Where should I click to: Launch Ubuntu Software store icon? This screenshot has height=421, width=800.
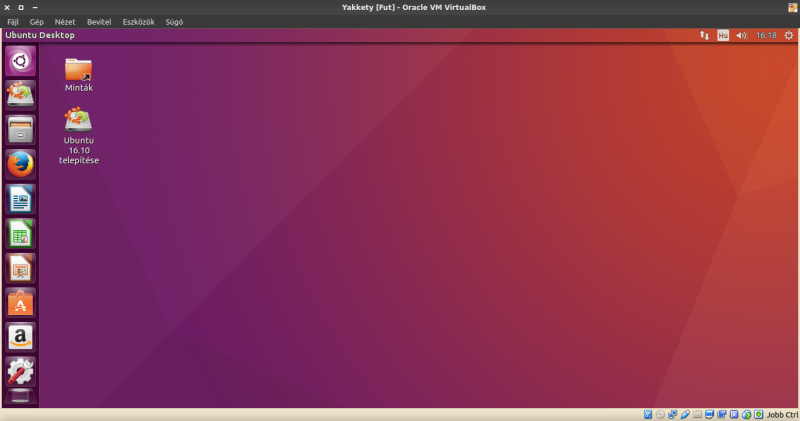click(20, 302)
